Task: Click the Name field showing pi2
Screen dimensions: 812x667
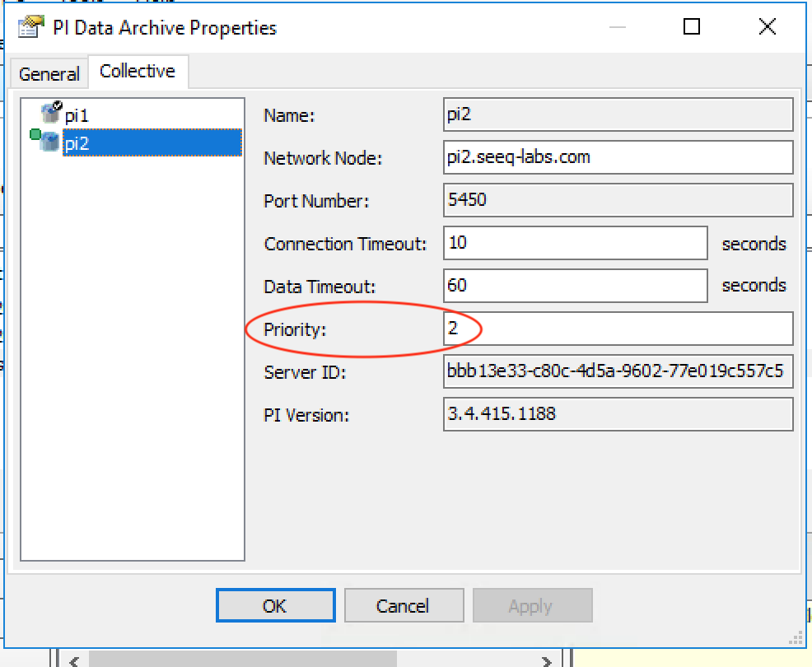Action: tap(618, 115)
